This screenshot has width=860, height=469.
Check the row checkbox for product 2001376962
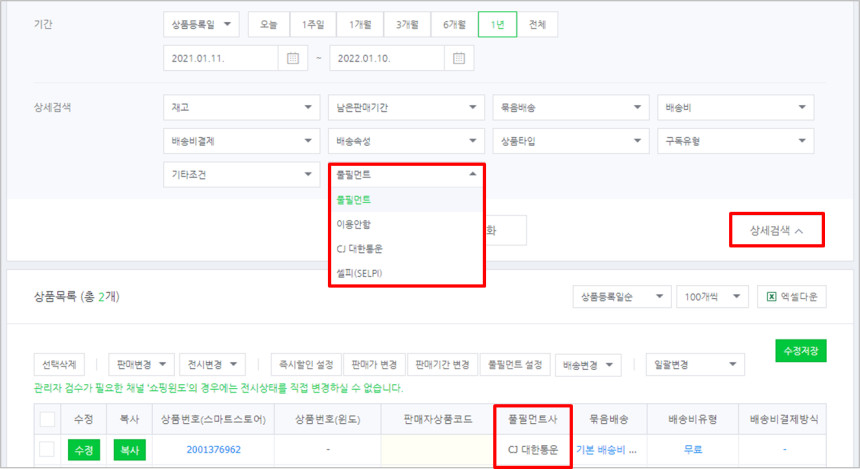point(47,449)
